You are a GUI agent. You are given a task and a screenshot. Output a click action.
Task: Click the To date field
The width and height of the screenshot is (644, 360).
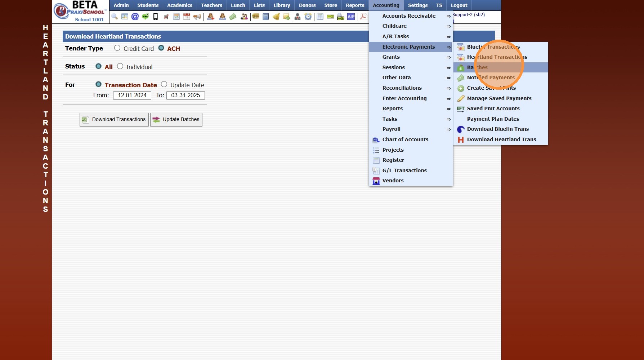click(x=185, y=95)
